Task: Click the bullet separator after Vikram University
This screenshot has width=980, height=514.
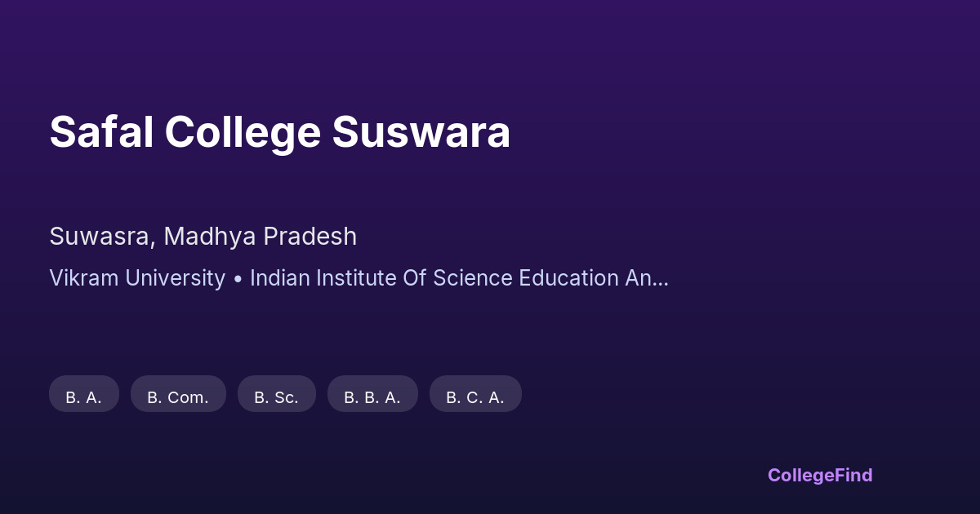Action: [238, 278]
